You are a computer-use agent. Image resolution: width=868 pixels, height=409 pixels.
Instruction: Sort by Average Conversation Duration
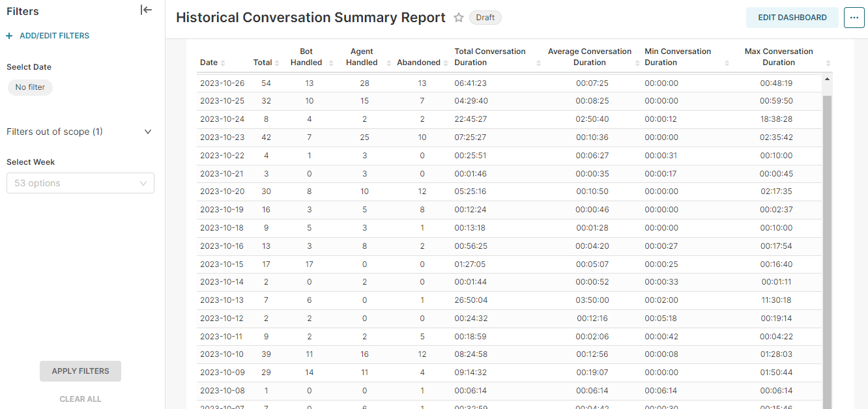click(637, 63)
